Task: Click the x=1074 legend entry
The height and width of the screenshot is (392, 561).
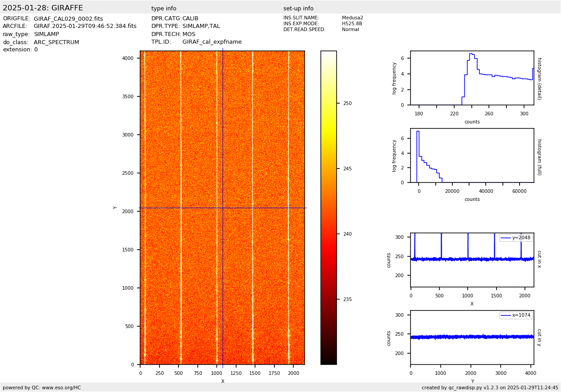Action: (x=516, y=315)
